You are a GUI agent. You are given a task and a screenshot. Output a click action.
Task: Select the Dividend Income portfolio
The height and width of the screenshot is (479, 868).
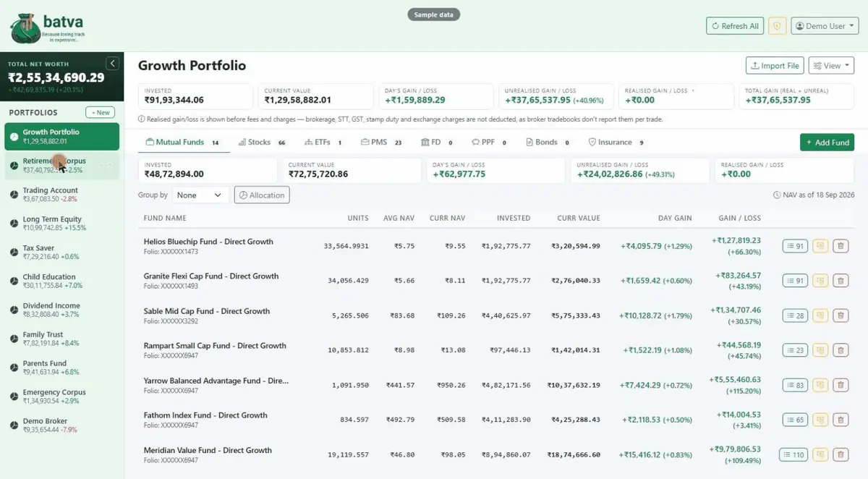[x=61, y=310]
